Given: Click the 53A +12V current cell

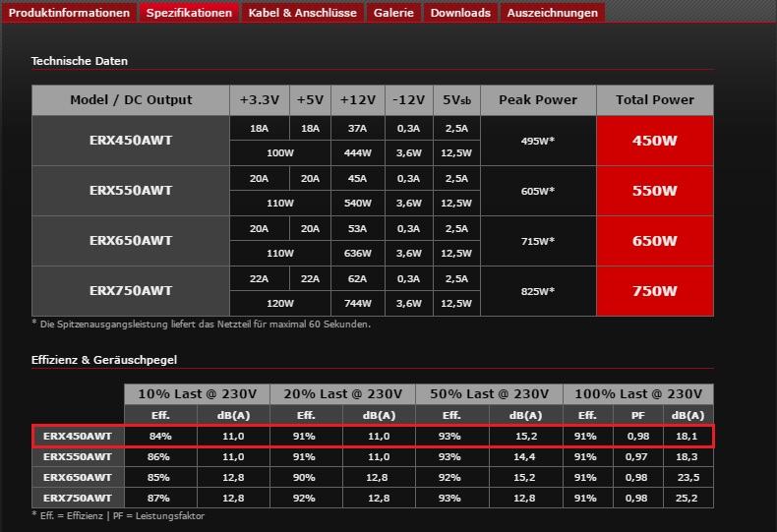Looking at the screenshot, I should pyautogui.click(x=358, y=228).
